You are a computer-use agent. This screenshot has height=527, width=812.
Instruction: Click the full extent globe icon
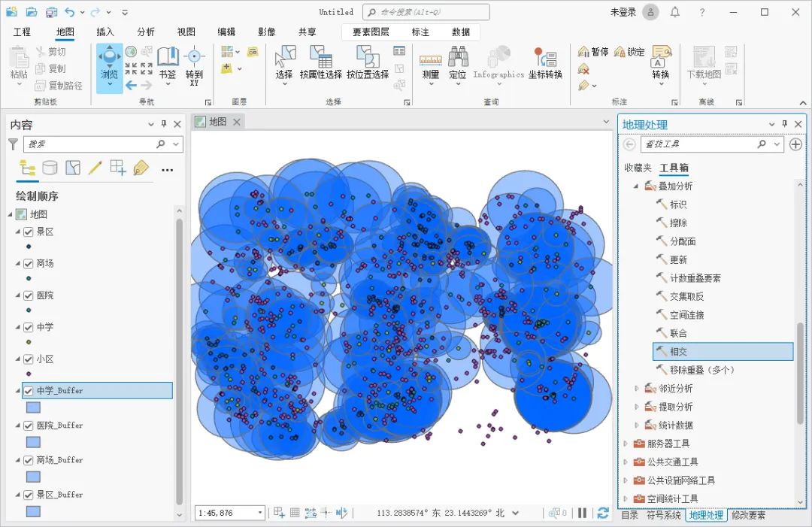(x=131, y=51)
